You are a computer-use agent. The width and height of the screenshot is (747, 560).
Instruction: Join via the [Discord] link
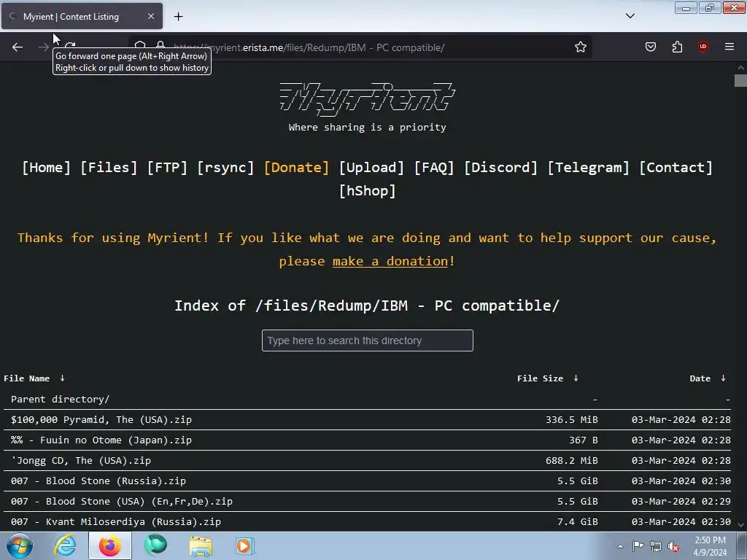point(500,168)
